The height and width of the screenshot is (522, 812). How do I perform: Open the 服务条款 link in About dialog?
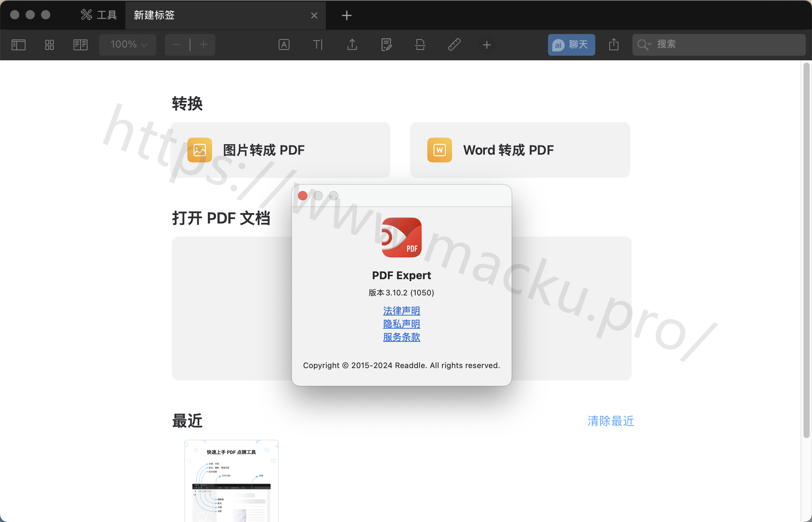402,337
